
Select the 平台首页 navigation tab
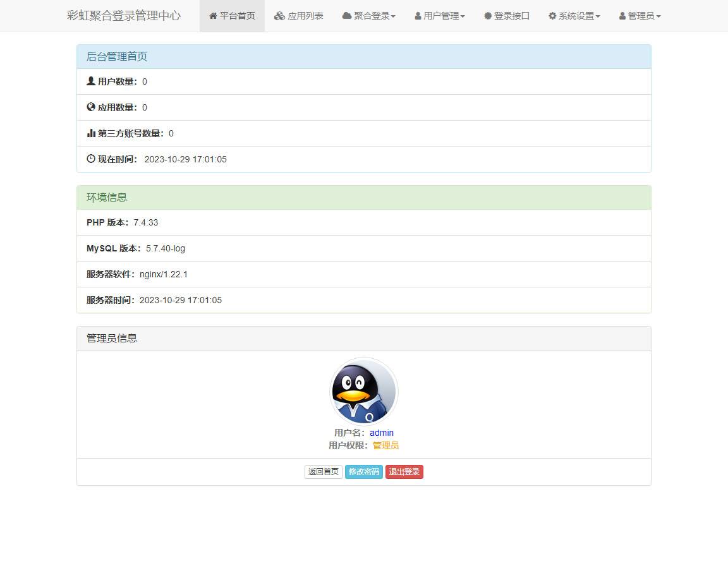[232, 16]
